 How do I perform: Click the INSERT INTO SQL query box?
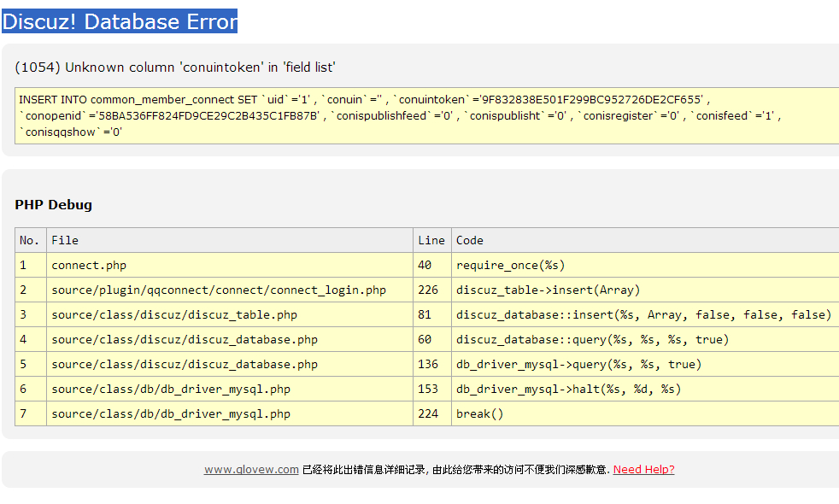click(427, 115)
